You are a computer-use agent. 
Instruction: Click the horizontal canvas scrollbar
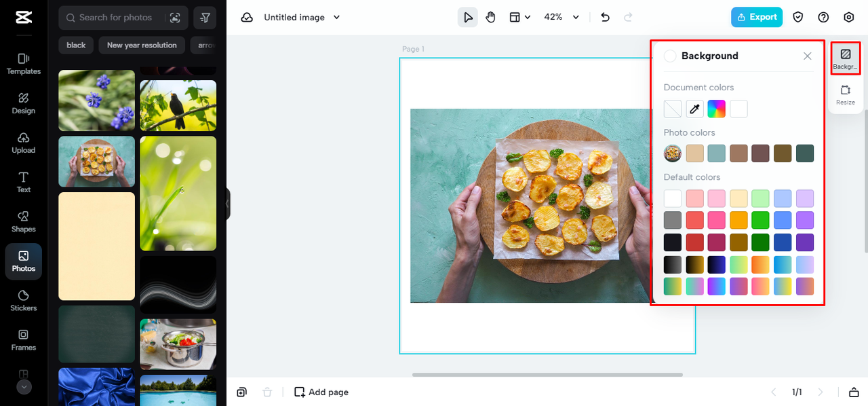(x=547, y=375)
